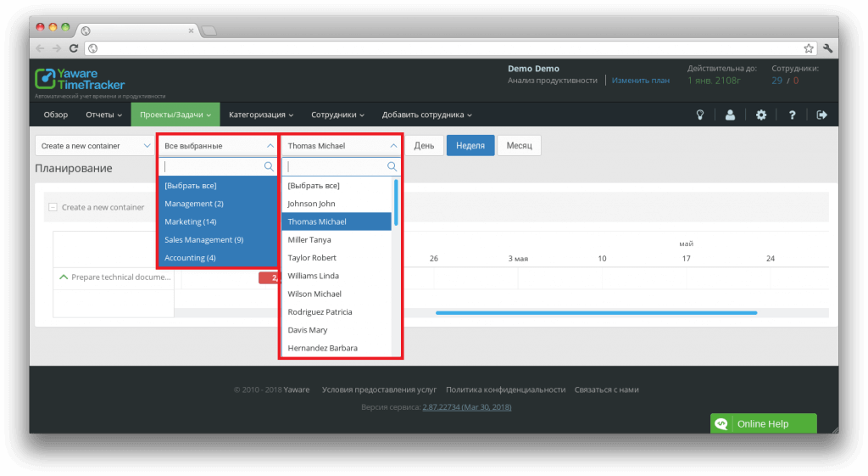Choose employee Davis Mary
This screenshot has width=868, height=476.
pyautogui.click(x=337, y=330)
